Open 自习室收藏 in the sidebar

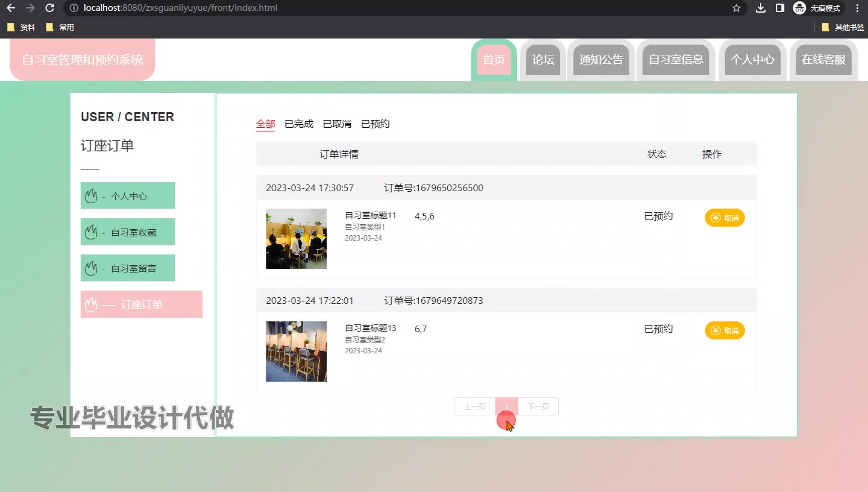(x=128, y=232)
